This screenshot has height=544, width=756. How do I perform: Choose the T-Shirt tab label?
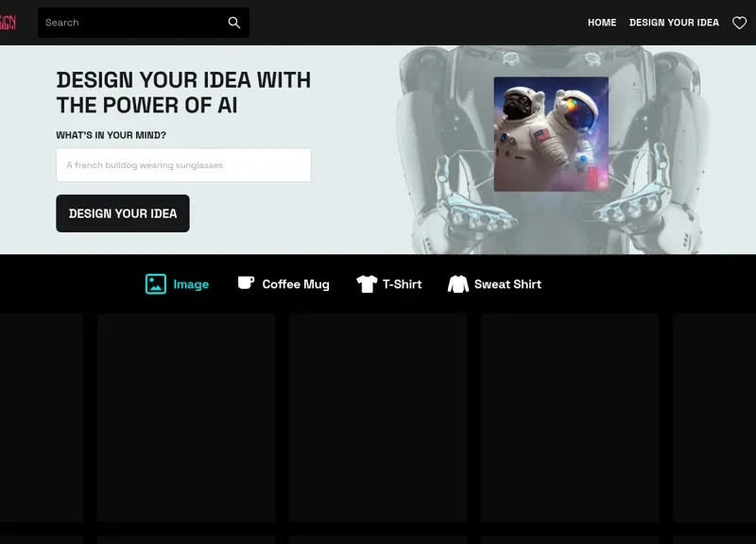point(403,284)
